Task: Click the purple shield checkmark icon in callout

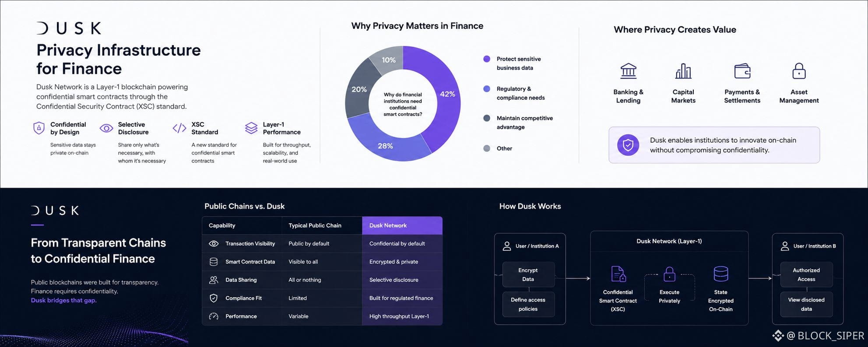Action: [x=628, y=145]
